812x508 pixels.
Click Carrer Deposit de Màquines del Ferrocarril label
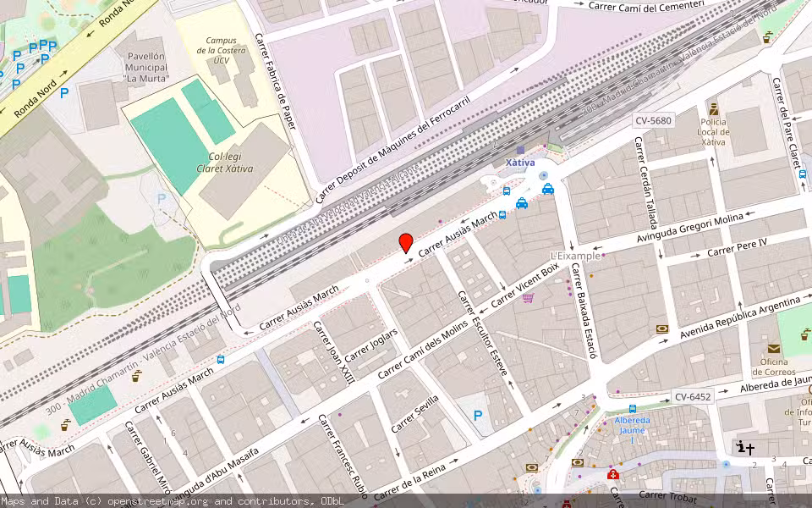[x=392, y=149]
